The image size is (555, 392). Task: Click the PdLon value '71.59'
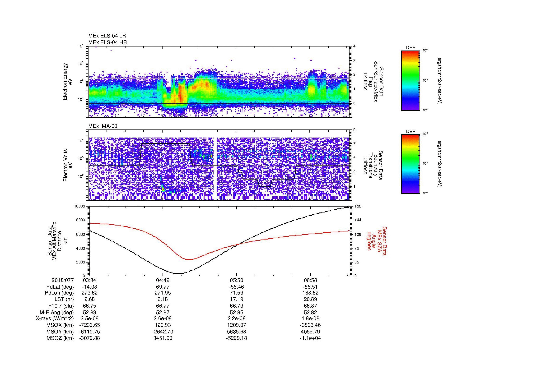pyautogui.click(x=237, y=293)
